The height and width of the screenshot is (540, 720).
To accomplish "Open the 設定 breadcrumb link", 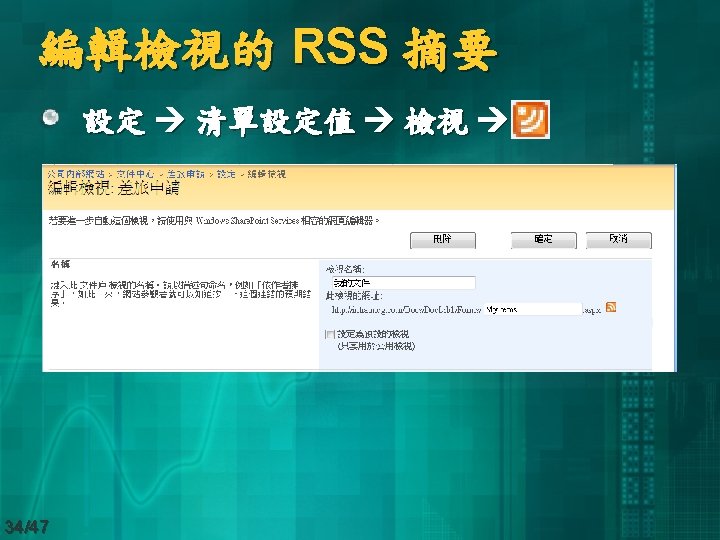I will coord(226,174).
